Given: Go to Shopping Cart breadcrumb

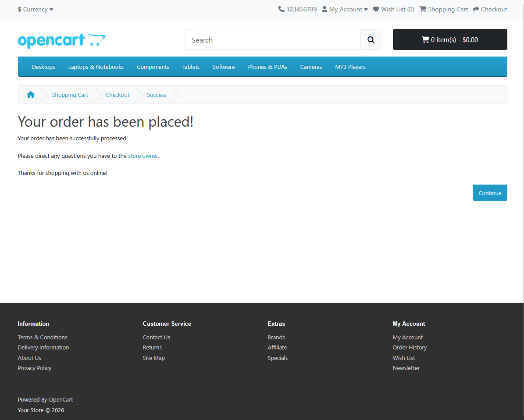Looking at the screenshot, I should [x=70, y=95].
